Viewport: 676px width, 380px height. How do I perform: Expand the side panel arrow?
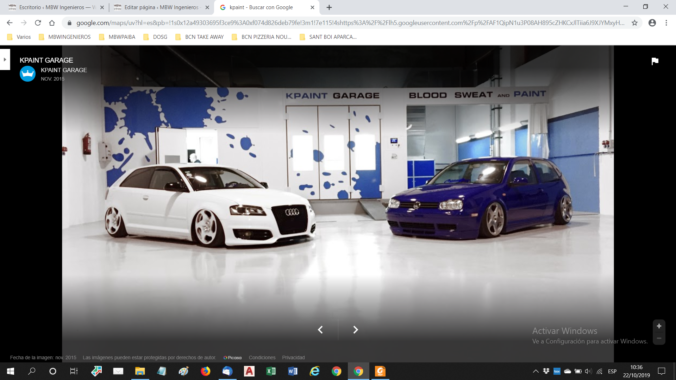5,60
